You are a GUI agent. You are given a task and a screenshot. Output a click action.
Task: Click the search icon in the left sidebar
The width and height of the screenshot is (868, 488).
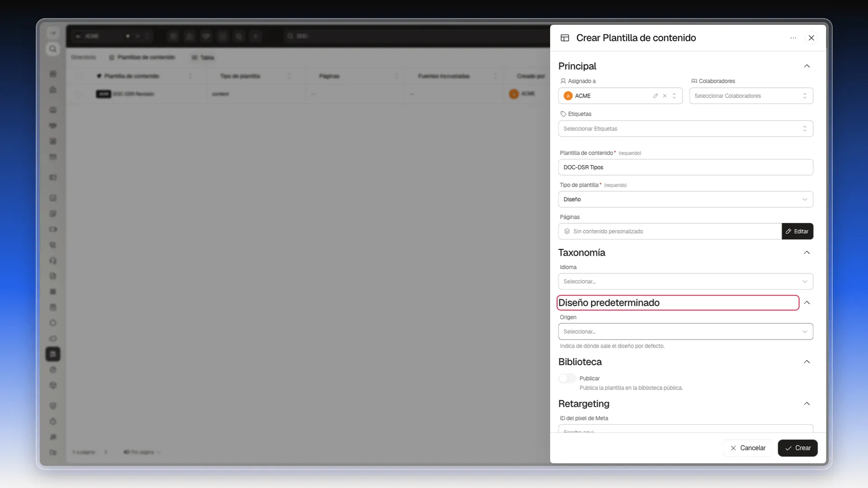[x=53, y=49]
